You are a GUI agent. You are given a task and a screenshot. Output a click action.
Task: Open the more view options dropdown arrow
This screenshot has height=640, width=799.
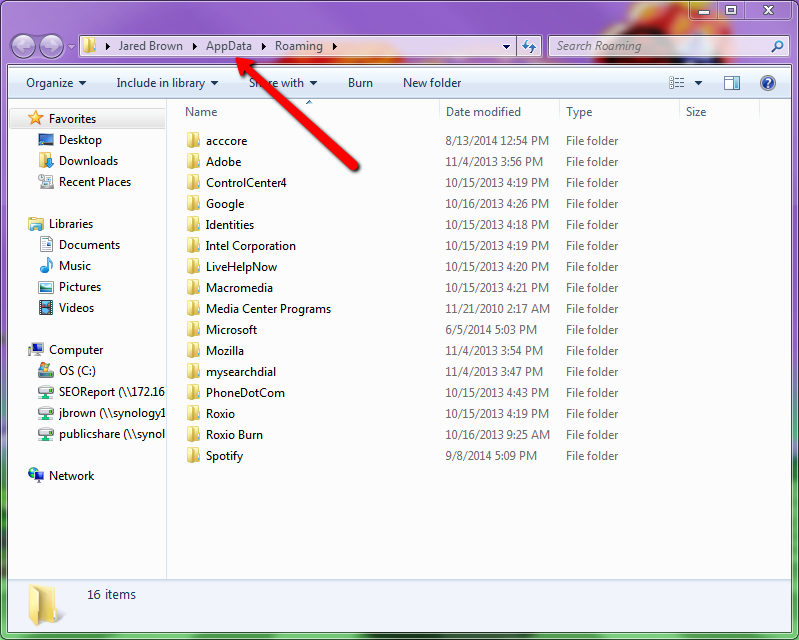pos(698,83)
